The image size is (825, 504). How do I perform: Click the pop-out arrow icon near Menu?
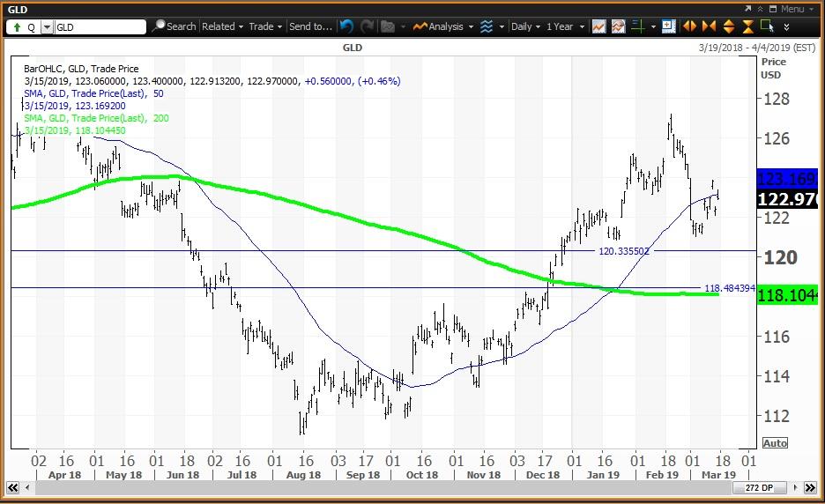click(x=748, y=9)
